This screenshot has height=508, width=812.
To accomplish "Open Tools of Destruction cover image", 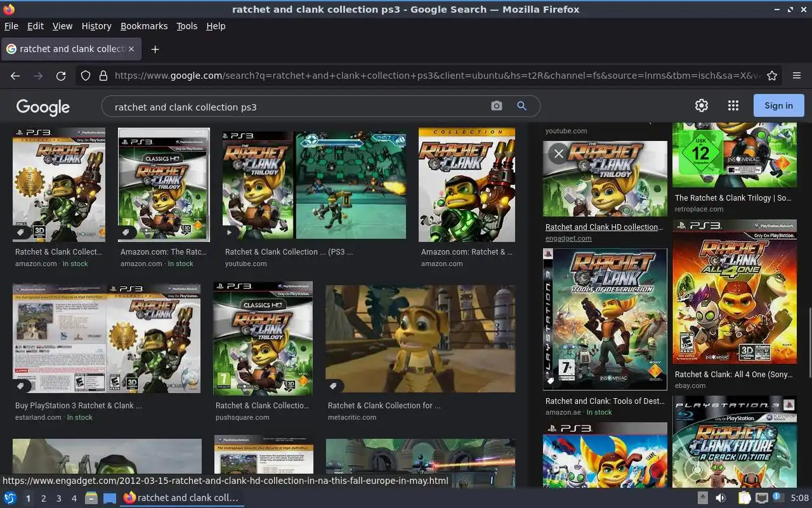I will tap(605, 319).
